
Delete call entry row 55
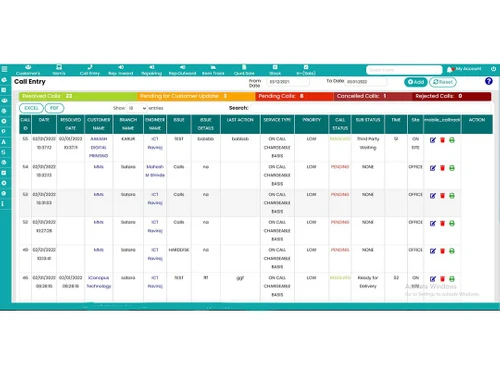(442, 140)
